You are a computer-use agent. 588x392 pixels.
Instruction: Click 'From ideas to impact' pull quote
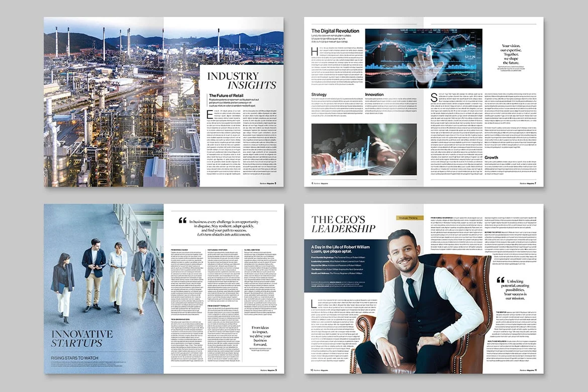click(260, 336)
